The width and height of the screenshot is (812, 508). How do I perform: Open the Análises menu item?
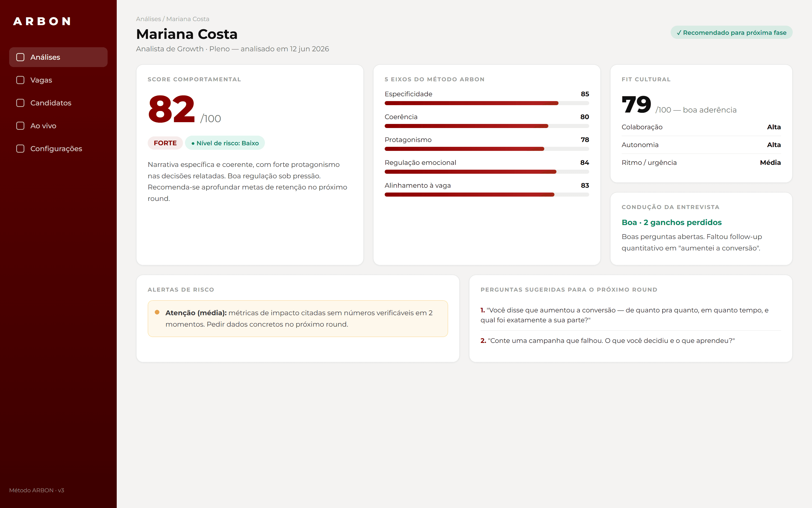(58, 57)
